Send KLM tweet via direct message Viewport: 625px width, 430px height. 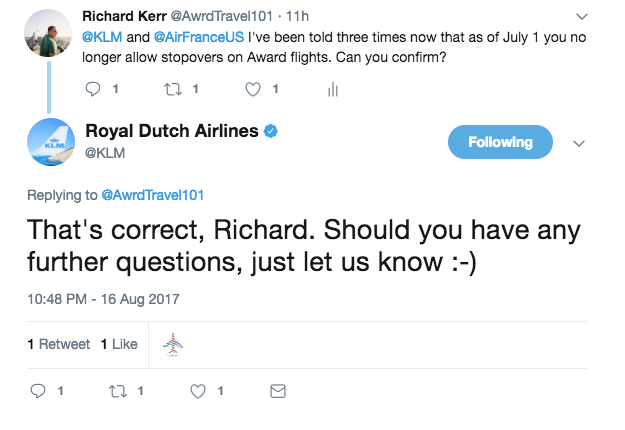(x=278, y=390)
